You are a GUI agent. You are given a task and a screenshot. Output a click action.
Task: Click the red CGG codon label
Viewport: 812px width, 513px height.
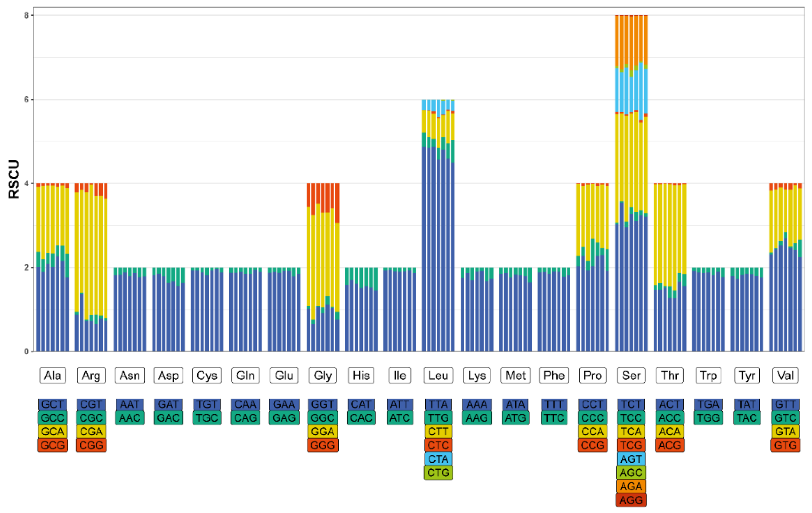pos(91,445)
